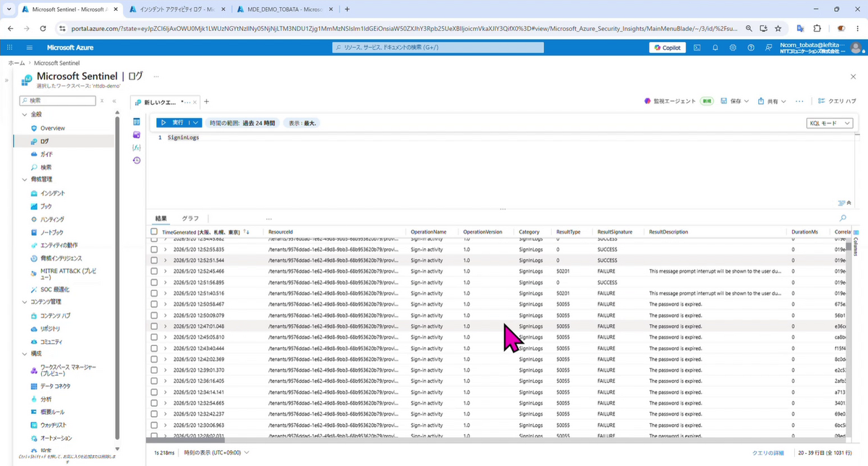Open the 検索 item under 全般
This screenshot has height=466, width=868.
pos(46,167)
